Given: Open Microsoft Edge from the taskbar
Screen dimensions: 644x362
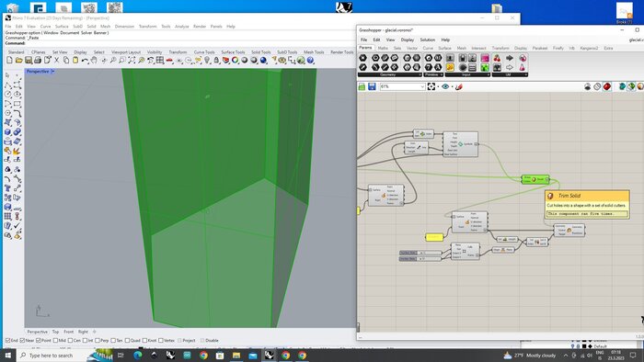Looking at the screenshot, I should (x=138, y=355).
